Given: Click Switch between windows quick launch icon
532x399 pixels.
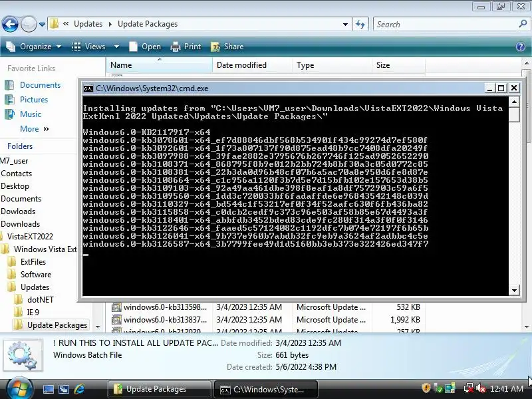Looking at the screenshot, I should (63, 389).
